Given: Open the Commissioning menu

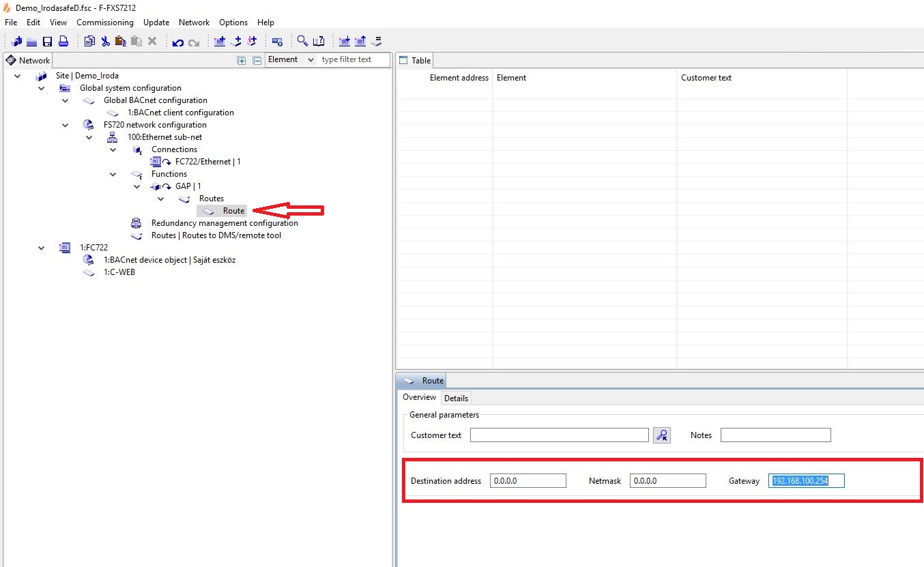Looking at the screenshot, I should (104, 23).
